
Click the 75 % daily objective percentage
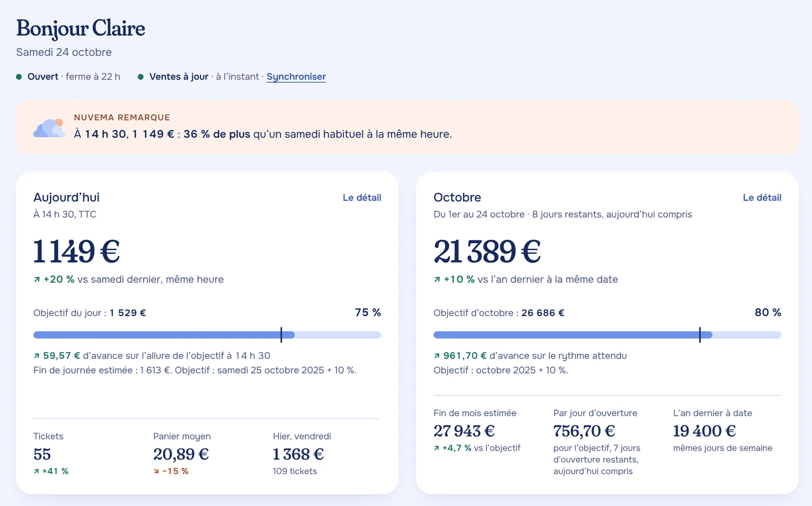click(368, 312)
